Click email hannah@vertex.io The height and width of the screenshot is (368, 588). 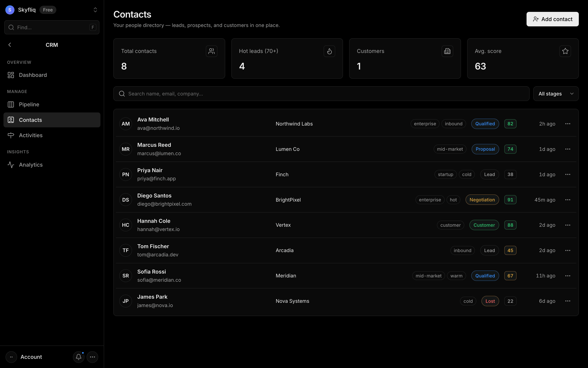pos(158,229)
